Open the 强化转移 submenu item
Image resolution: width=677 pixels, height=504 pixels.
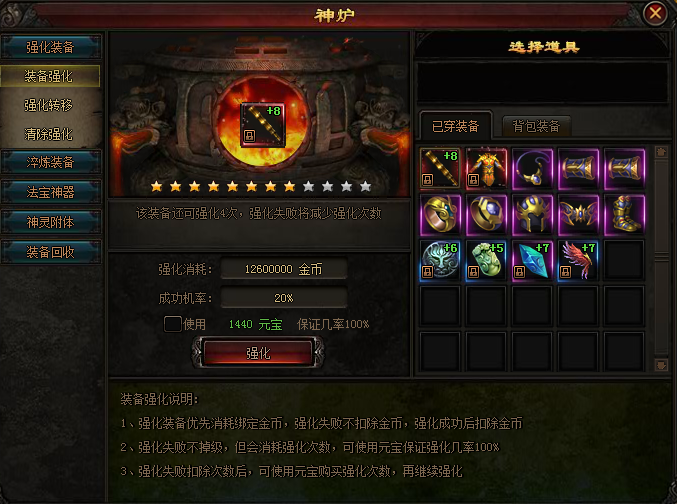coord(48,105)
